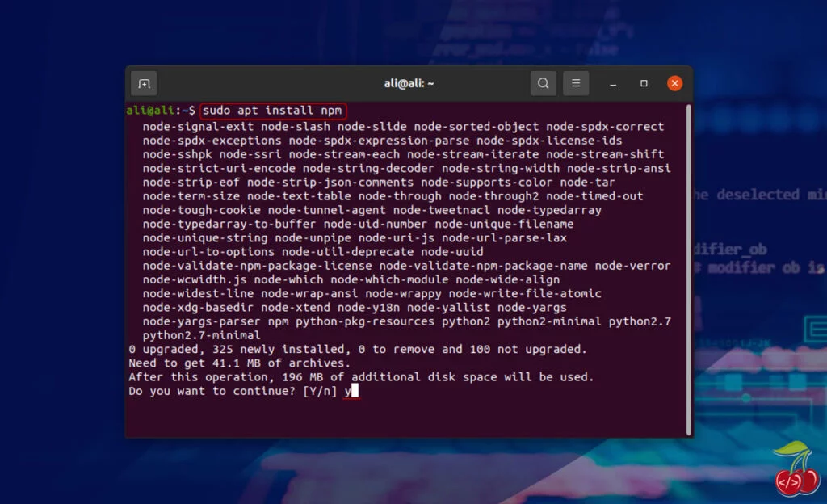Click the node-yallist package name
Image resolution: width=827 pixels, height=504 pixels.
pos(448,308)
